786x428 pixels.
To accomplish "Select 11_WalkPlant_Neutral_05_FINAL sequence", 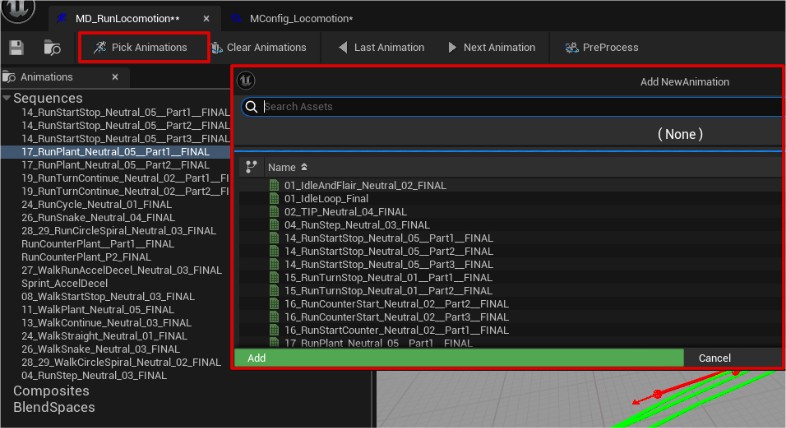I will click(98, 310).
